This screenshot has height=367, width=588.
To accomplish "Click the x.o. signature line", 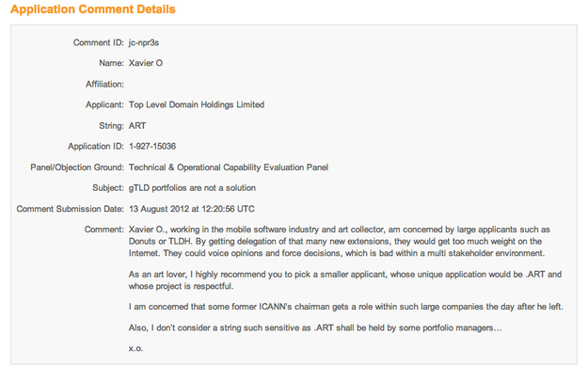I will point(135,348).
